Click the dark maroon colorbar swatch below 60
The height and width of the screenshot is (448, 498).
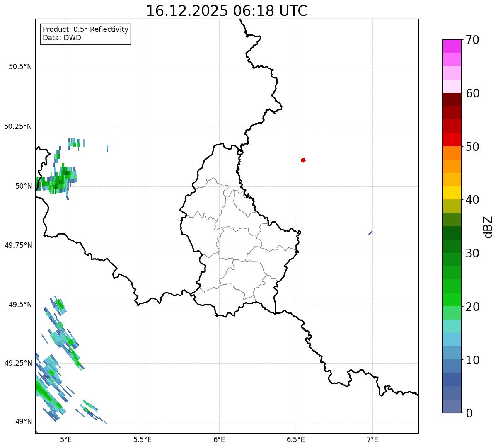pyautogui.click(x=452, y=99)
